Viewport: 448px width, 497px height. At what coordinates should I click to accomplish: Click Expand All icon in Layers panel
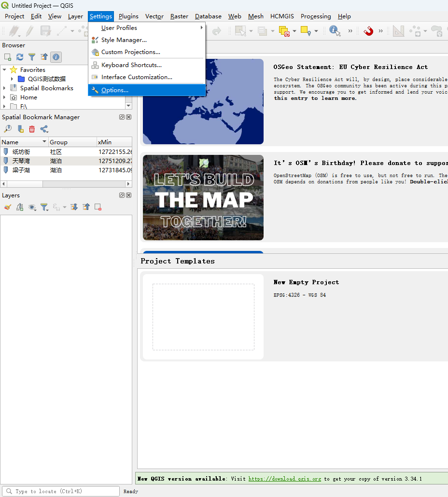click(x=74, y=207)
